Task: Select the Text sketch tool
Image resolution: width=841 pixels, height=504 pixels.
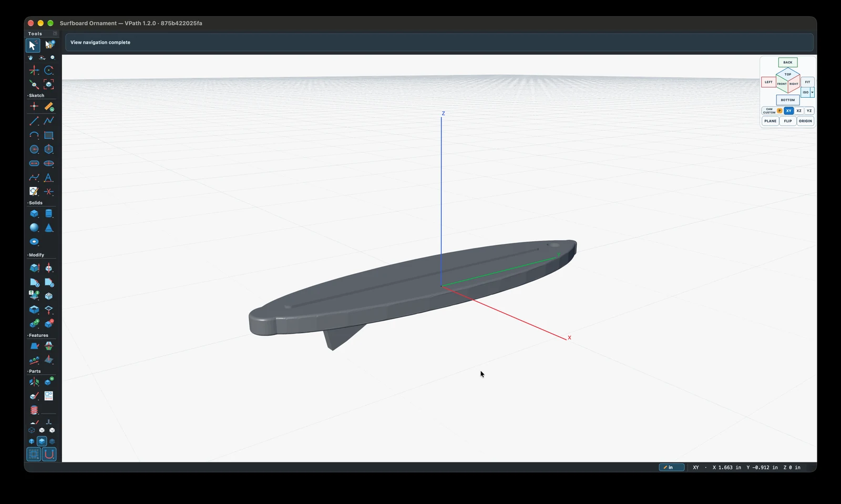Action: point(49,178)
